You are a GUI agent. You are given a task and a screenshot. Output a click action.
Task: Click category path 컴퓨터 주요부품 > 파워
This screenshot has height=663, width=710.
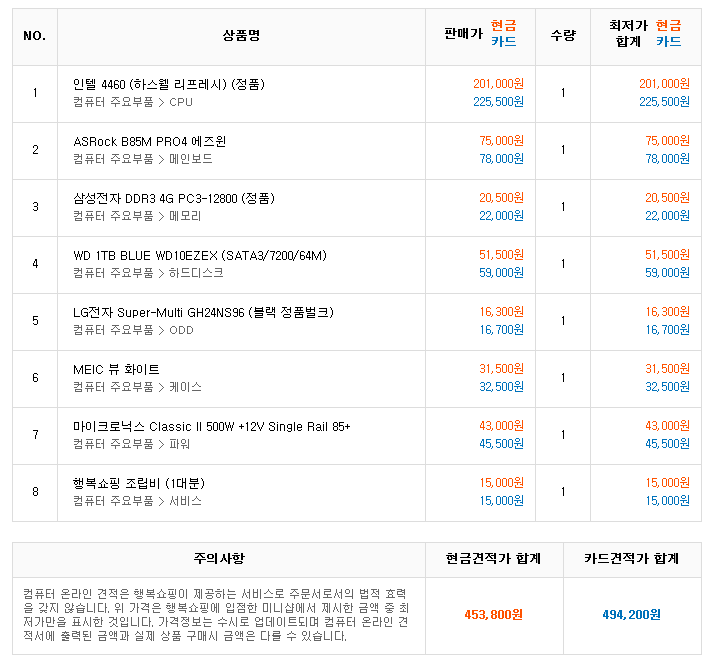[131, 444]
